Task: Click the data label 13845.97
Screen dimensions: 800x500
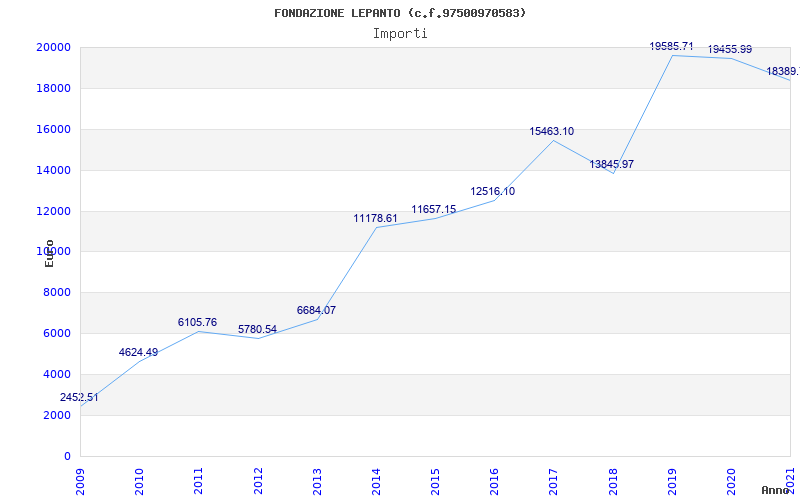Action: pos(612,164)
